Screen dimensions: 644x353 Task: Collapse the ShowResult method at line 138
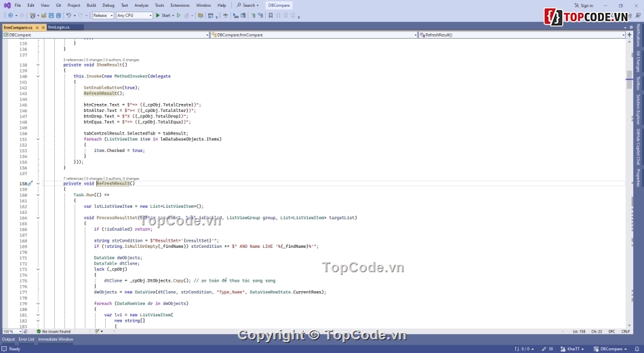[x=38, y=65]
